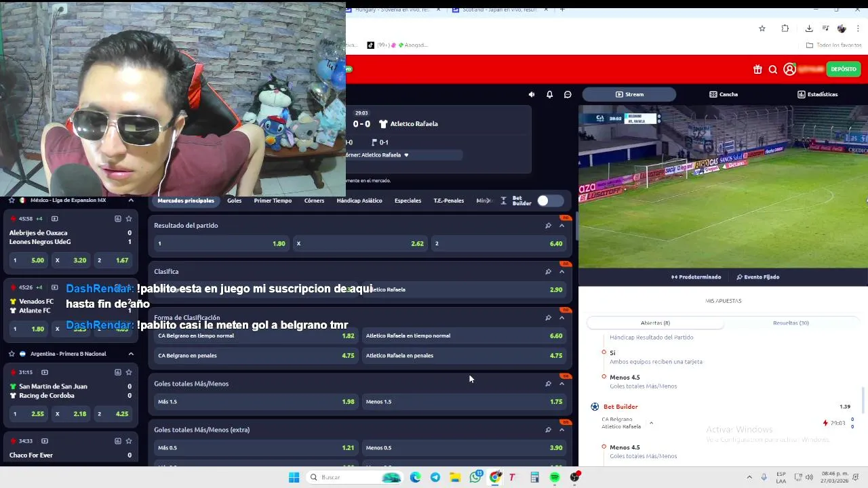This screenshot has height=488, width=868.
Task: Open Spotify from the taskbar
Action: pos(555,477)
